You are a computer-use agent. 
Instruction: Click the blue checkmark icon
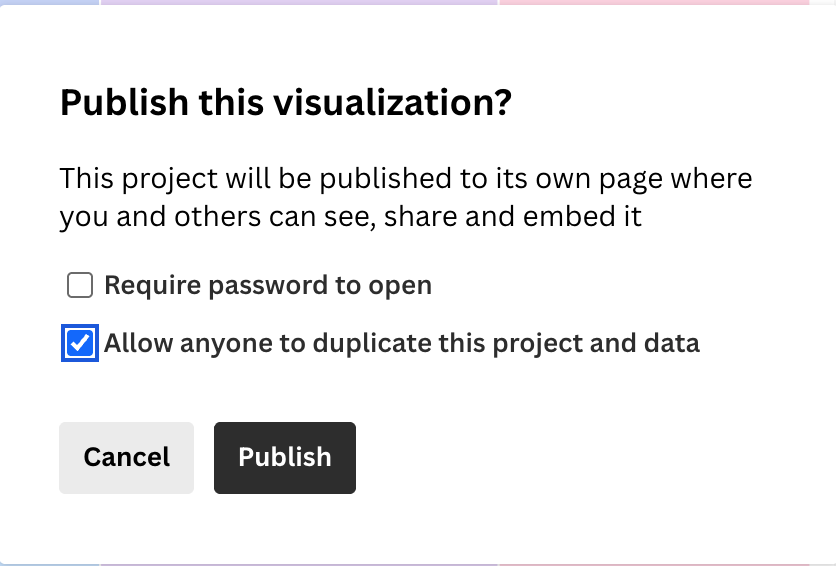(80, 344)
